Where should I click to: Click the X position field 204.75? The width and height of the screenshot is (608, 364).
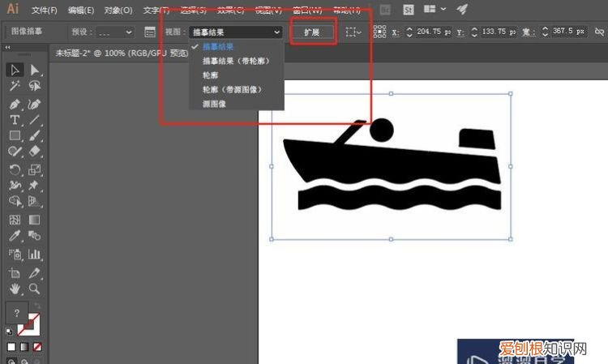pyautogui.click(x=434, y=32)
